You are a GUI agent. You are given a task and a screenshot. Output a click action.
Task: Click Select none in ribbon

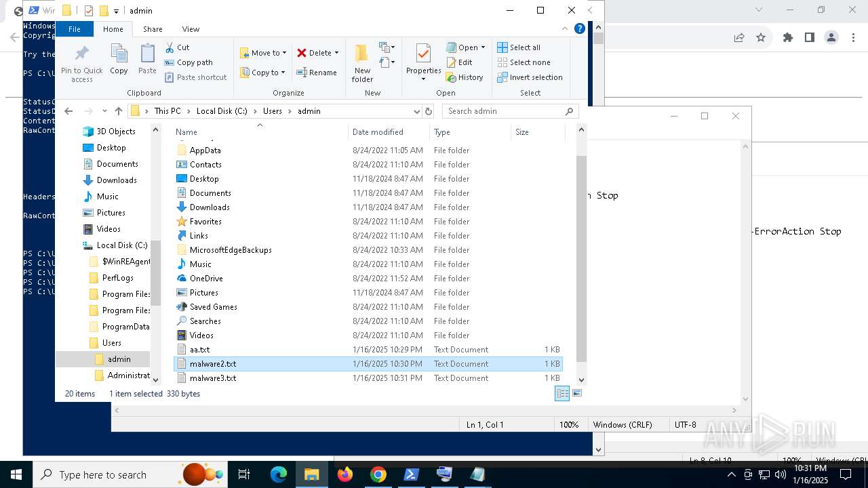click(524, 62)
